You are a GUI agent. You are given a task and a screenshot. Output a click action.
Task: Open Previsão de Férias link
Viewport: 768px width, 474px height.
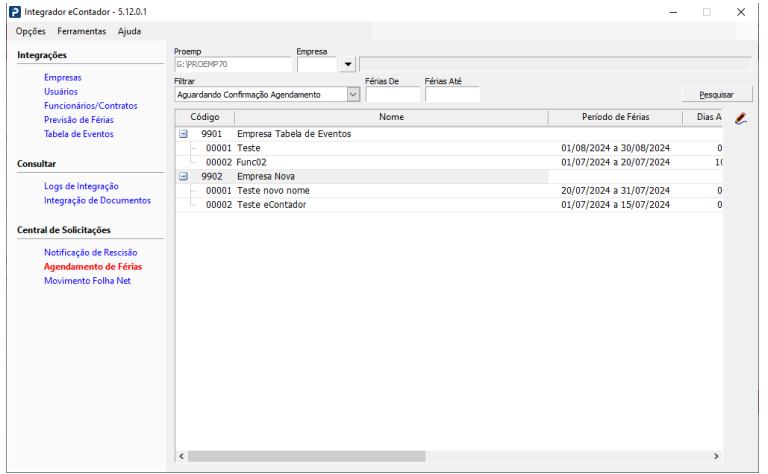click(x=78, y=120)
